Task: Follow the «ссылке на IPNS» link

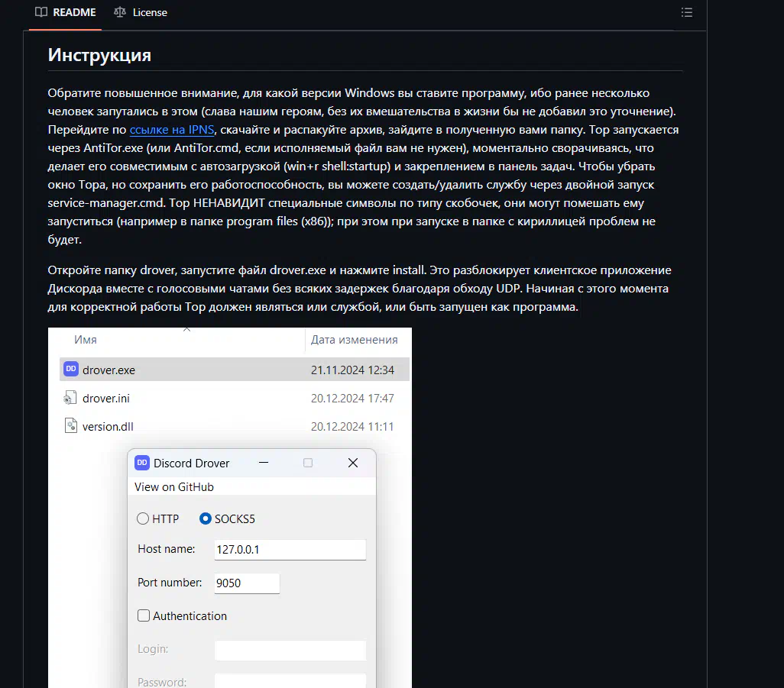Action: 172,130
